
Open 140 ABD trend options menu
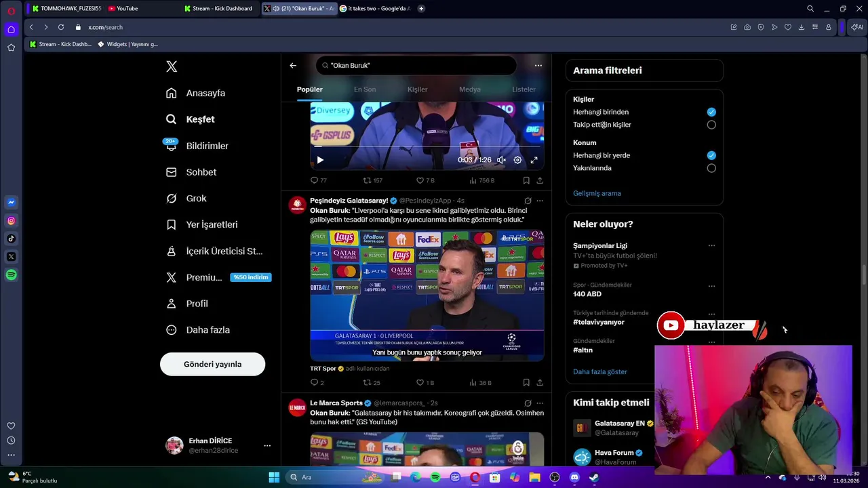(711, 285)
